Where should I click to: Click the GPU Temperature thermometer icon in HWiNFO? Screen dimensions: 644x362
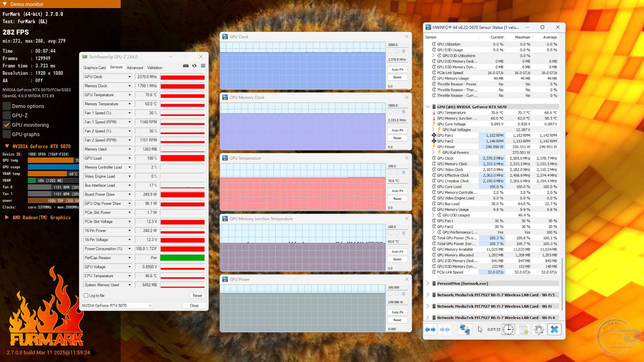[434, 113]
